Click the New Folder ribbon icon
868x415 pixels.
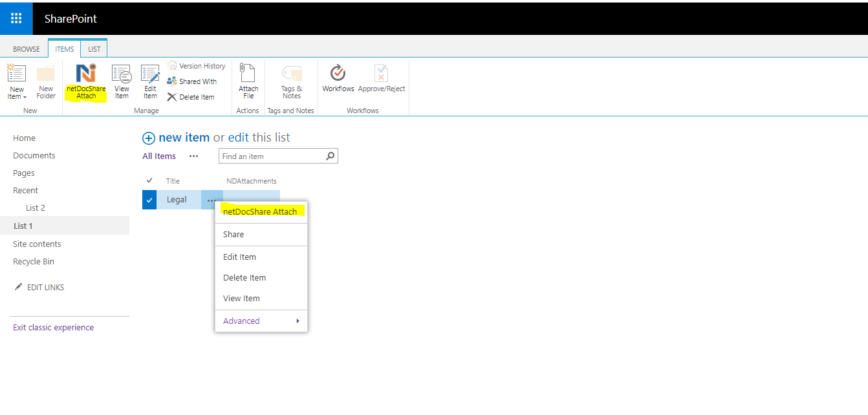(46, 73)
